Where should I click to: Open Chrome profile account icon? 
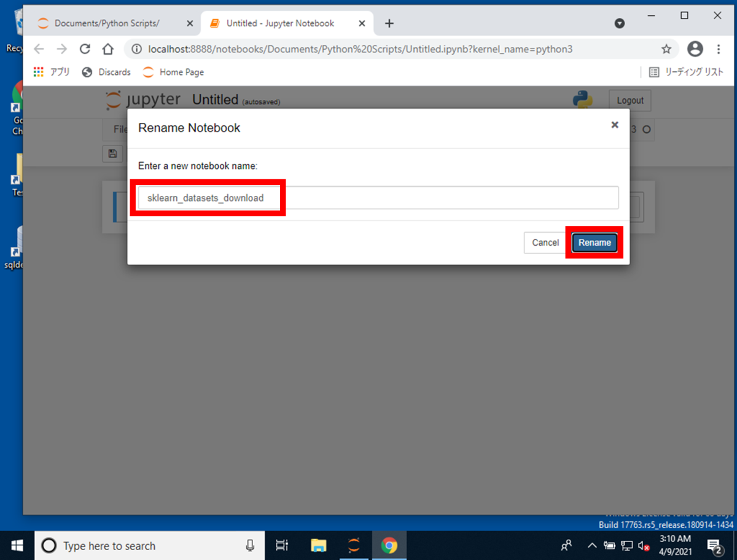point(695,49)
